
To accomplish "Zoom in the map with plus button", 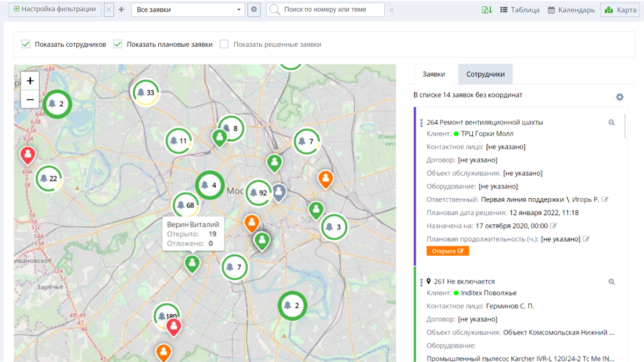I will point(30,81).
